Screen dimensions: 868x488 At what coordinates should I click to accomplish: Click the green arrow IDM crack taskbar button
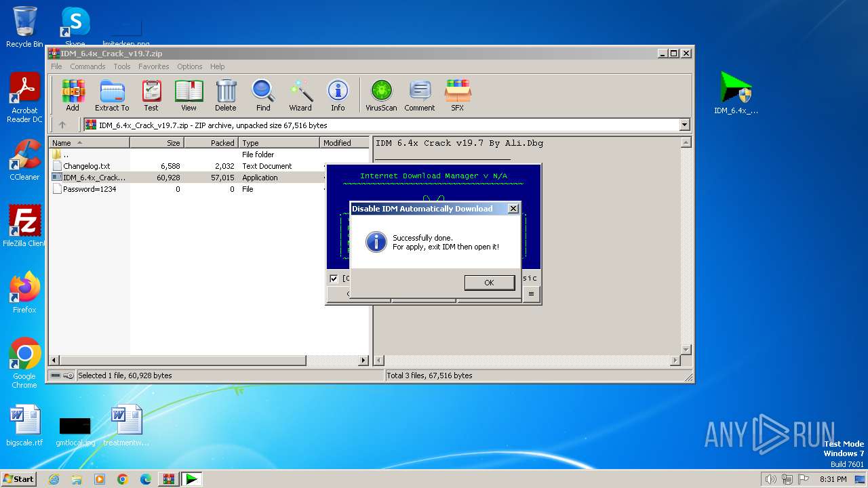pyautogui.click(x=192, y=479)
